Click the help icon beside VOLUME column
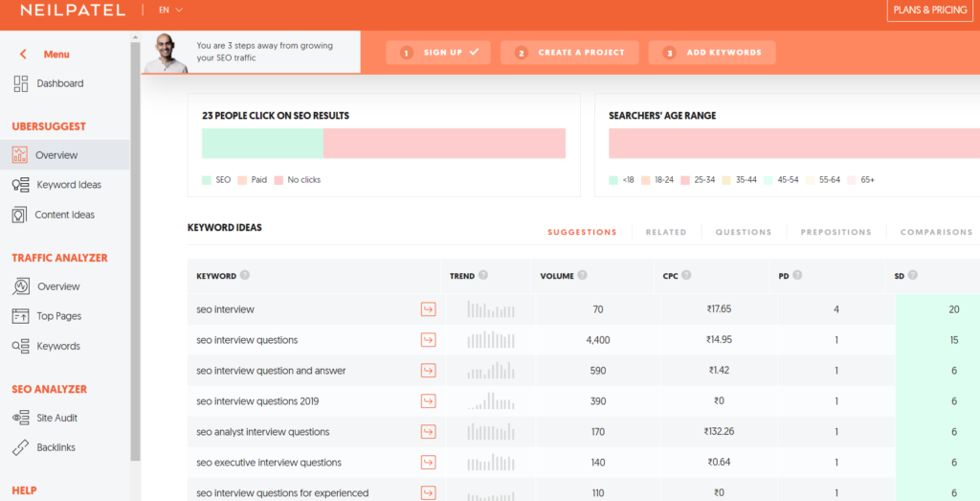Viewport: 980px width, 501px height. 583,275
